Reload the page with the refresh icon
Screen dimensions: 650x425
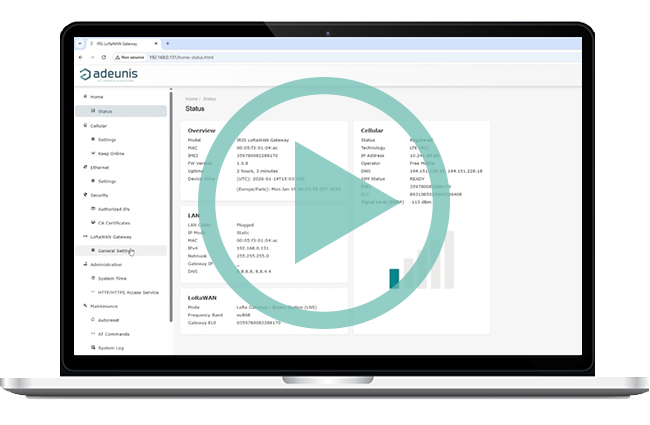104,57
